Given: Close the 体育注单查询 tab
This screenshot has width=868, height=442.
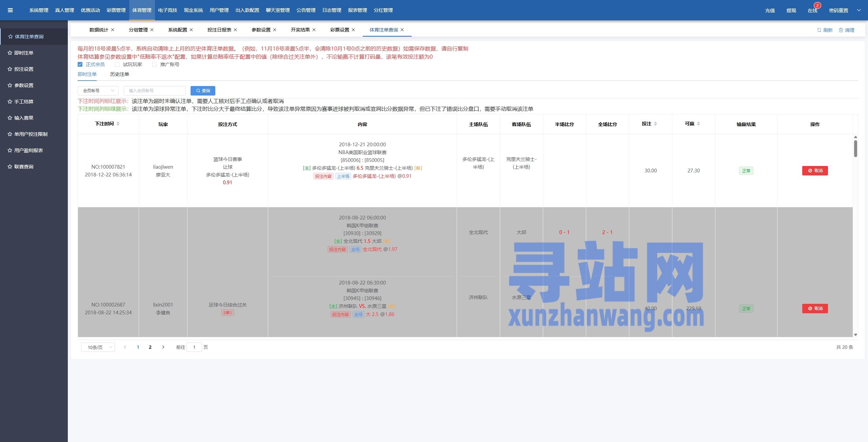Looking at the screenshot, I should pyautogui.click(x=402, y=30).
